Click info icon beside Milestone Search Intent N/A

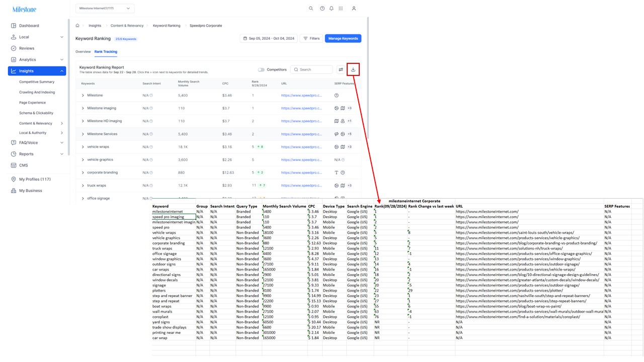151,96
